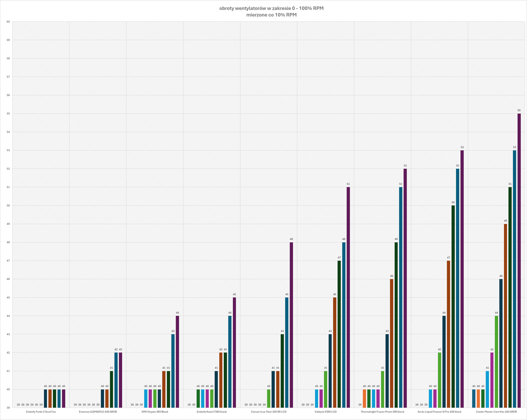Click the purple 51 bar of Valkyrie V360 LCD
This screenshot has width=527, height=420.
(348, 298)
